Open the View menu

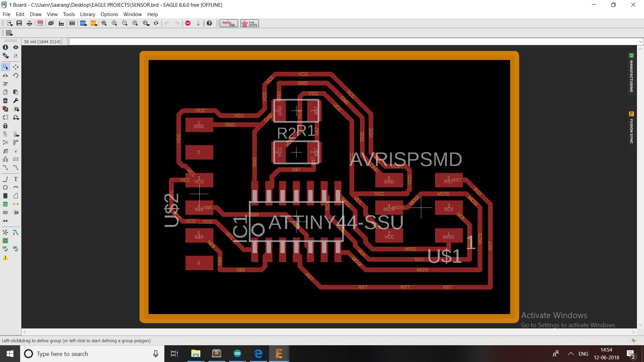52,14
